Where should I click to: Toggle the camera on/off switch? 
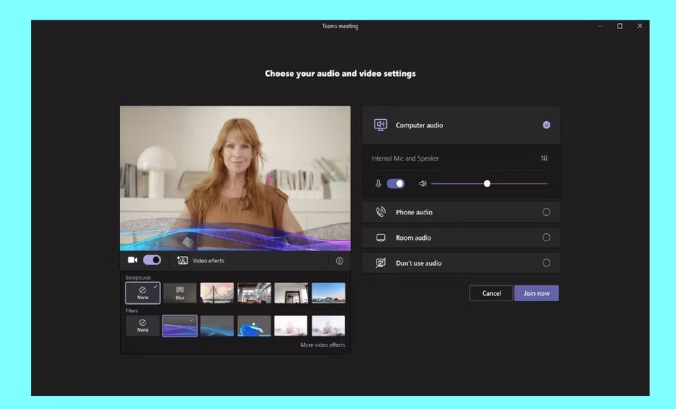[x=152, y=260]
